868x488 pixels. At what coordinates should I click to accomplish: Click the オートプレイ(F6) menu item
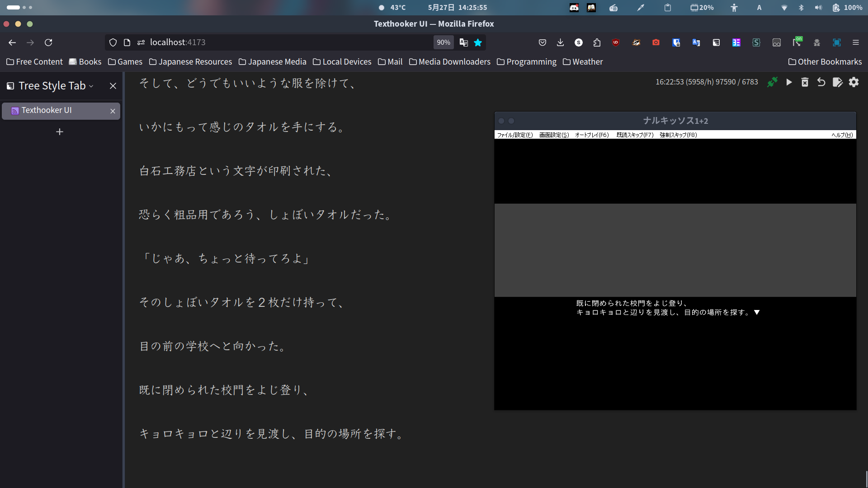(x=592, y=135)
